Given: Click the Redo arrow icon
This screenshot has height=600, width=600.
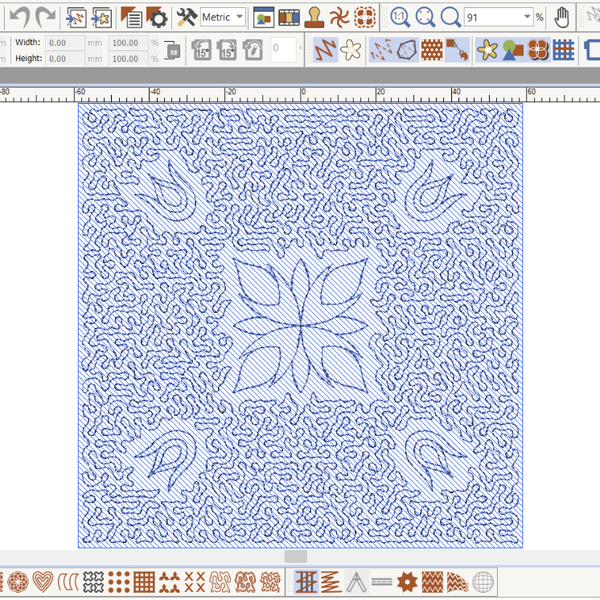Looking at the screenshot, I should [x=45, y=17].
